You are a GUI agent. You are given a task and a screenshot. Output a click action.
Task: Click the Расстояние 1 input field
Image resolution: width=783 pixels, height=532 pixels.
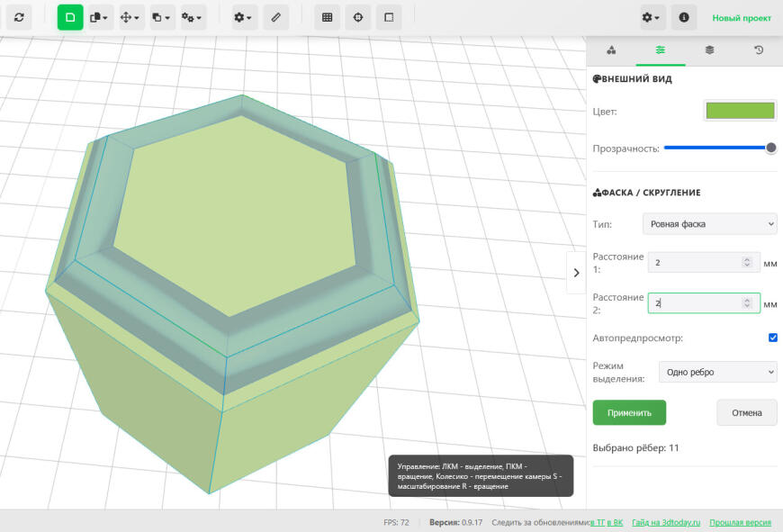697,262
